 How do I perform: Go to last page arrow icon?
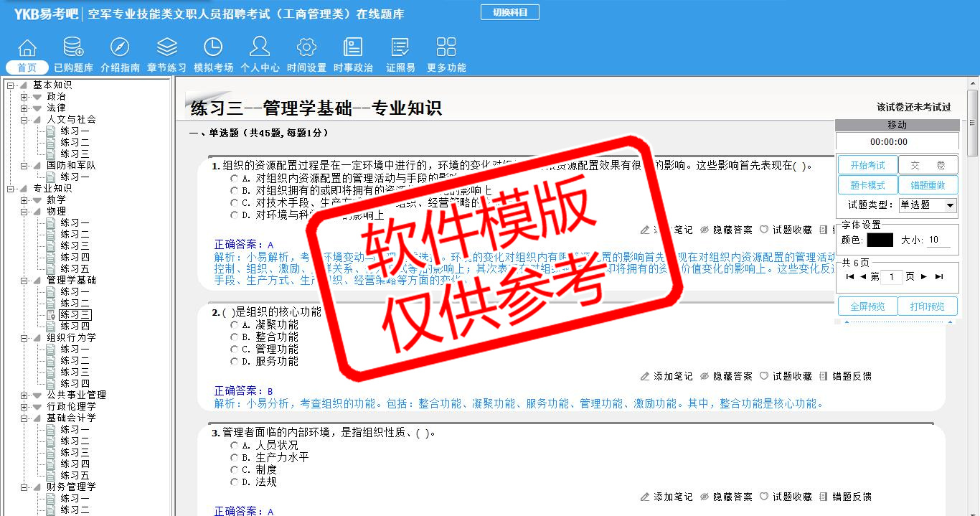point(939,276)
